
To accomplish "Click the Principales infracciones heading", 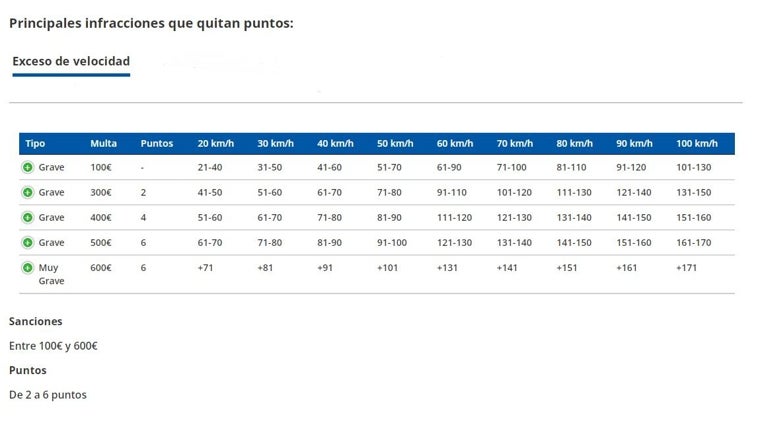I will [151, 23].
